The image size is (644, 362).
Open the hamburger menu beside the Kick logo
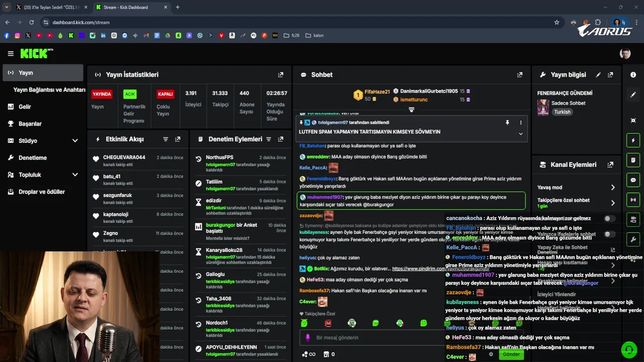[x=11, y=53]
